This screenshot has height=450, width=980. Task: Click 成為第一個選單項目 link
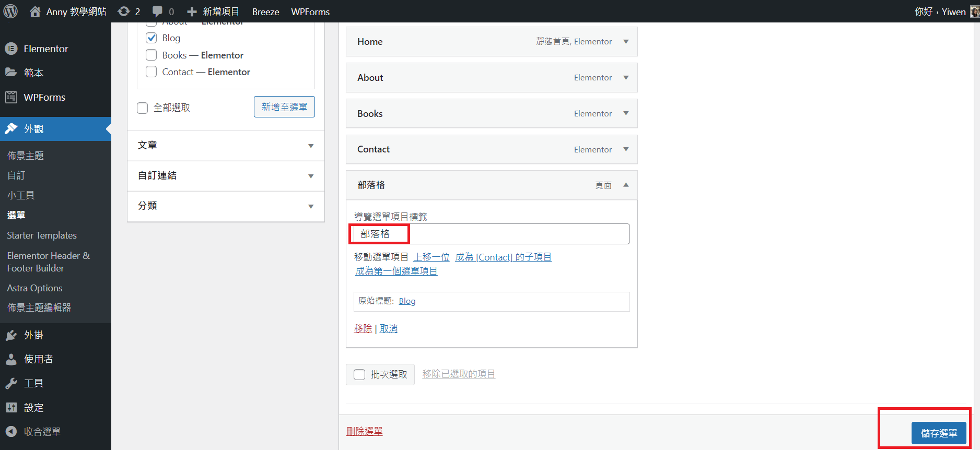[x=396, y=271]
